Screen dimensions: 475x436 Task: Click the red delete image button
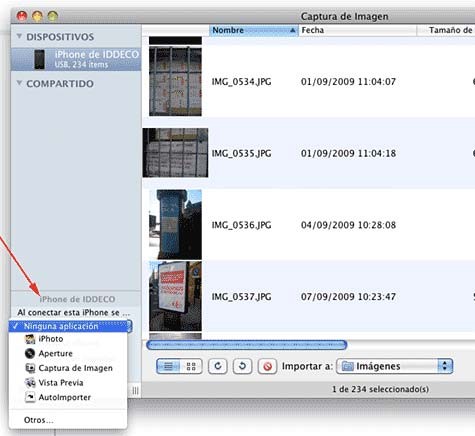tap(267, 366)
